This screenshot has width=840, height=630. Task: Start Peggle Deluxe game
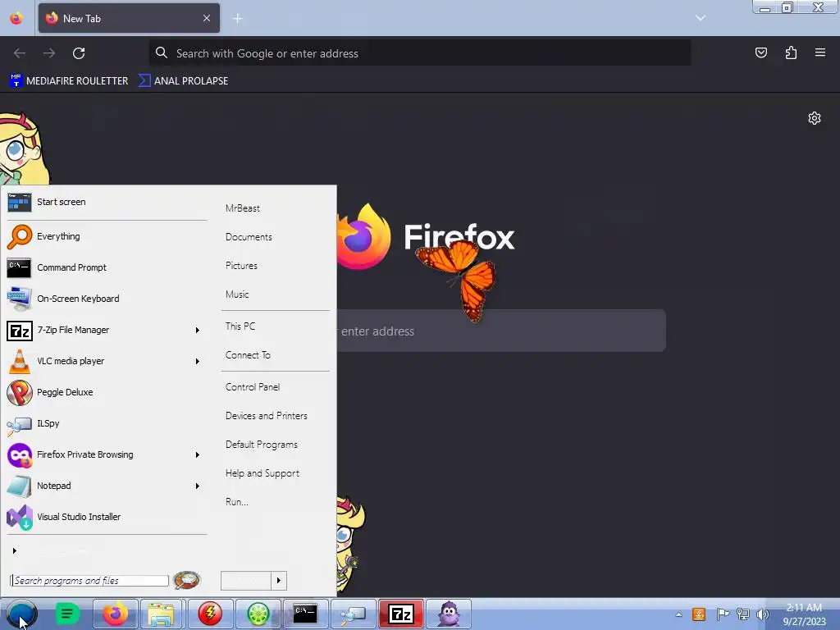[x=106, y=392]
